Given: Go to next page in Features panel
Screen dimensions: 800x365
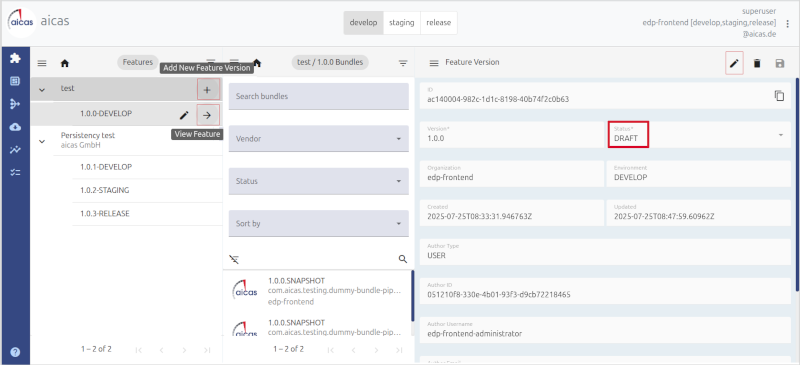Looking at the screenshot, I should click(x=184, y=350).
